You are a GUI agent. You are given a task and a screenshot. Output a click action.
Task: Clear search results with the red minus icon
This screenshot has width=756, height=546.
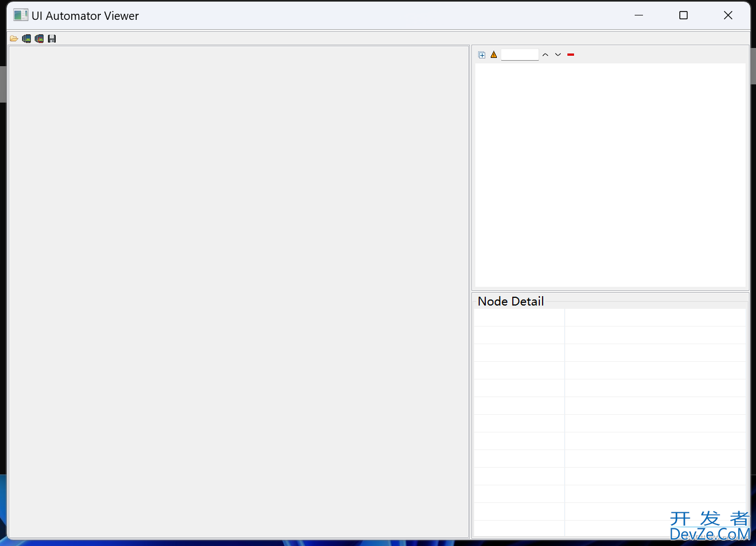click(571, 55)
